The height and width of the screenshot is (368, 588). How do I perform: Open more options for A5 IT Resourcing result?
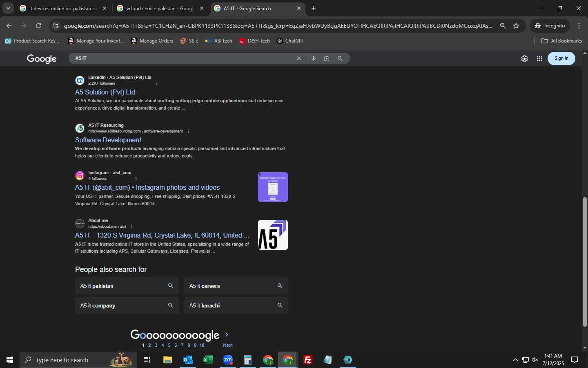tap(188, 131)
